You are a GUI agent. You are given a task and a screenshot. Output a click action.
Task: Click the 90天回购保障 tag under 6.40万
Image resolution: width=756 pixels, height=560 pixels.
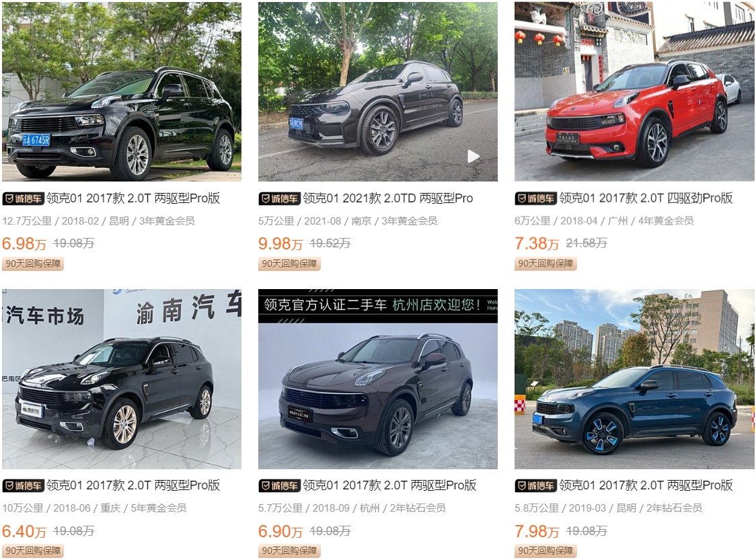click(x=33, y=551)
